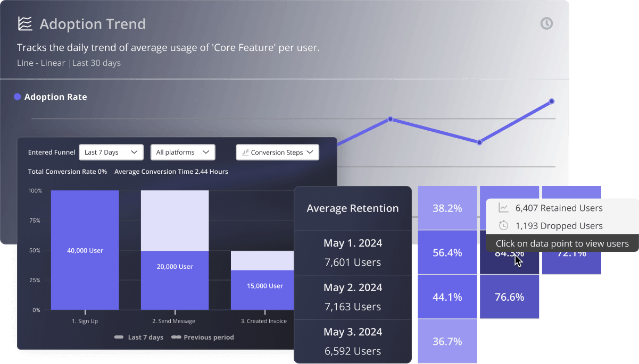Open the Last 7 Days dropdown
The image size is (639, 364).
tap(111, 153)
